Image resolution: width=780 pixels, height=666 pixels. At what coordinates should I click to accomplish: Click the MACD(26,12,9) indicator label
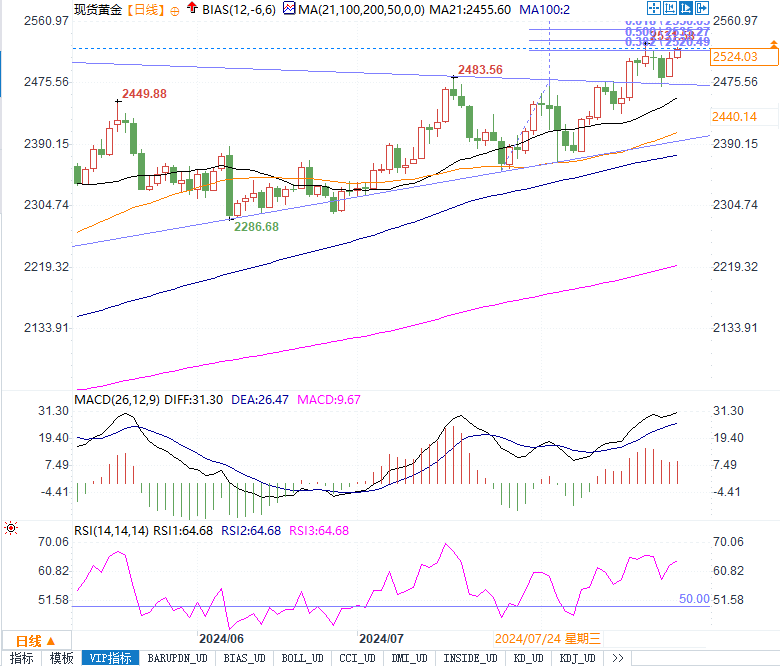coord(117,400)
